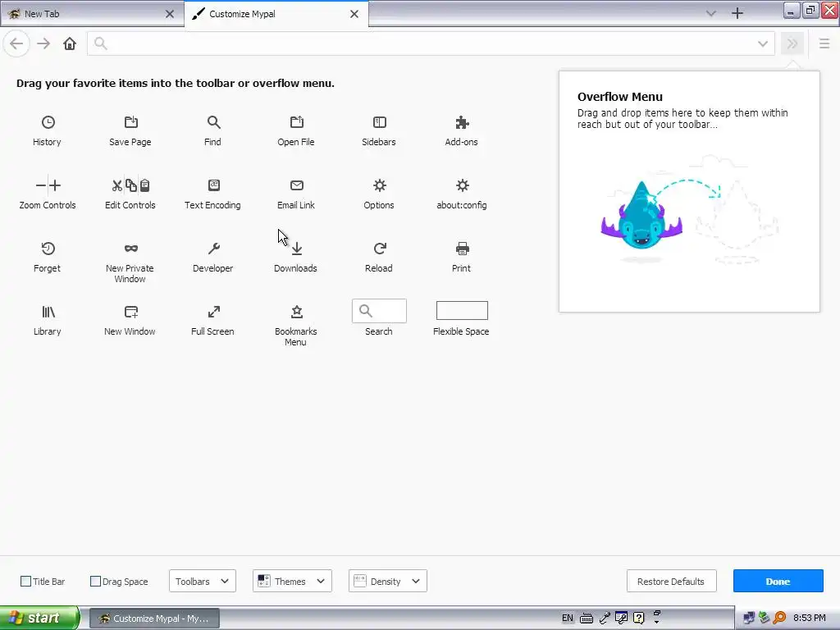Click the Options gear icon
Image resolution: width=840 pixels, height=630 pixels.
click(379, 185)
